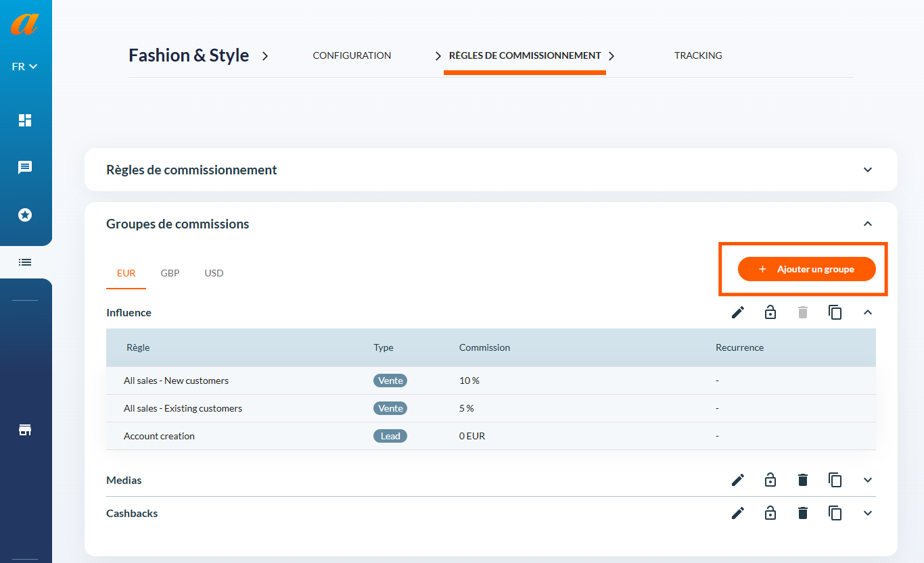924x563 pixels.
Task: Delete the Cashbacks group with the trash icon
Action: tap(803, 513)
